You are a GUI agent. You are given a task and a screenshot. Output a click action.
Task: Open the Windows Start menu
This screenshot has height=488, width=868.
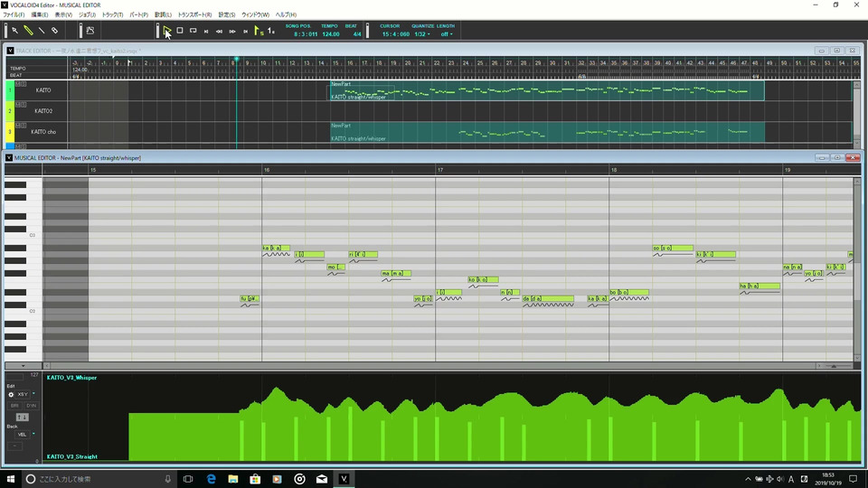(10, 479)
